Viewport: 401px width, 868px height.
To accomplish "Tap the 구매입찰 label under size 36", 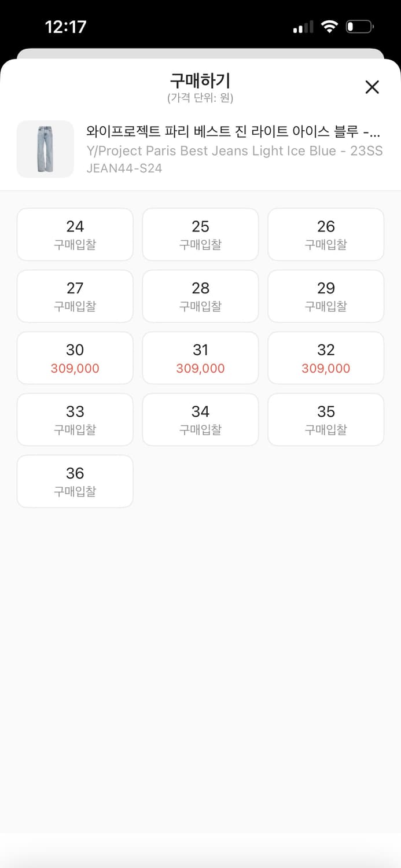I will (75, 491).
